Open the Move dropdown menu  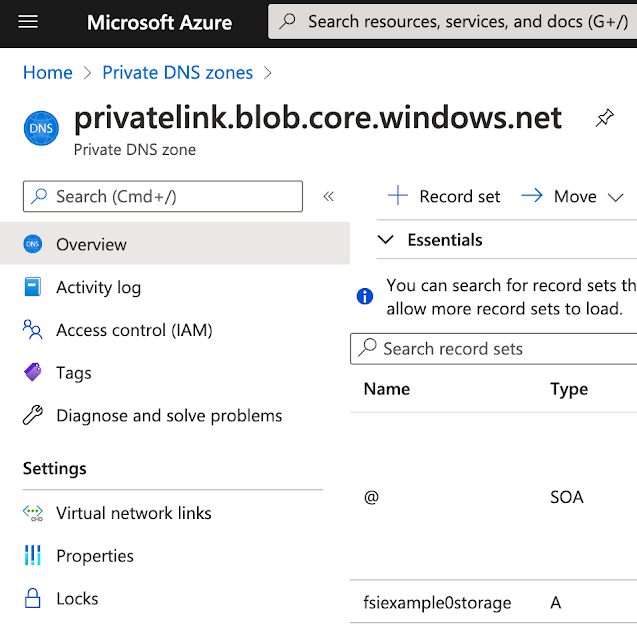coord(574,197)
